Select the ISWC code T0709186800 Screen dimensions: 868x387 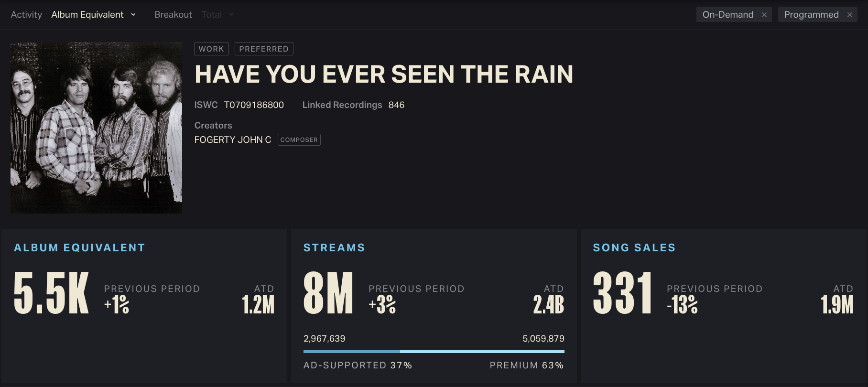pos(254,105)
